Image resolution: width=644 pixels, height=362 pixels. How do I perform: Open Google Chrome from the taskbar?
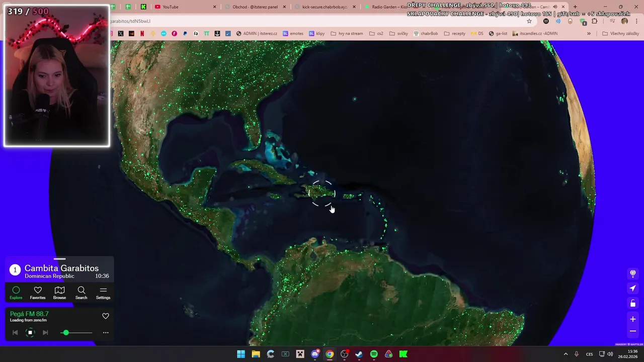point(330,354)
